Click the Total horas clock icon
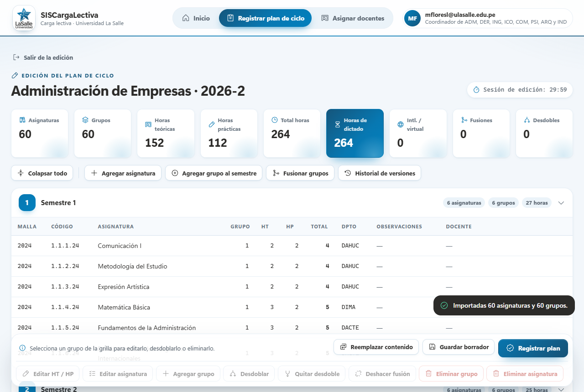The height and width of the screenshot is (392, 584). pyautogui.click(x=275, y=120)
